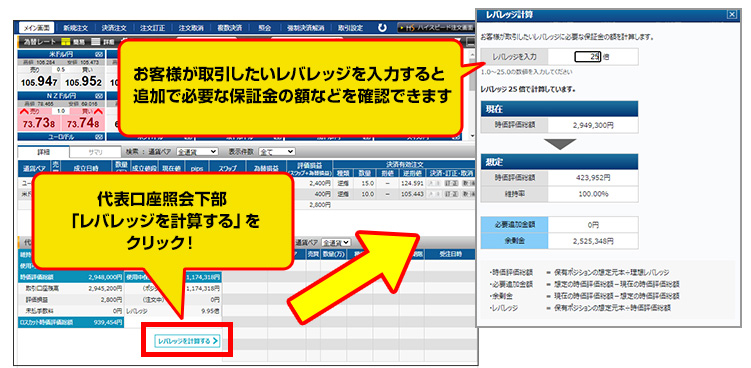The width and height of the screenshot is (751, 368).
Task: Click the 米ドル/円 panel corner icon
Action: [99, 55]
